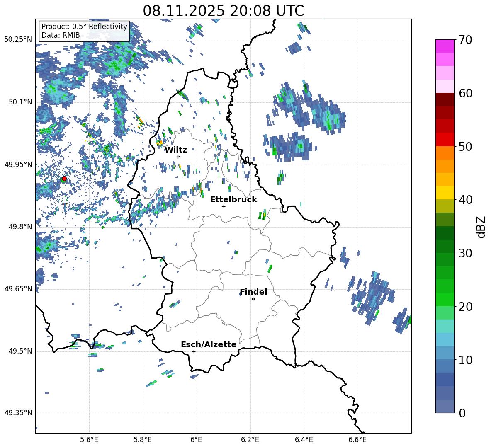The height and width of the screenshot is (448, 491).
Task: Click the 20 value on colorbar
Action: (x=465, y=306)
